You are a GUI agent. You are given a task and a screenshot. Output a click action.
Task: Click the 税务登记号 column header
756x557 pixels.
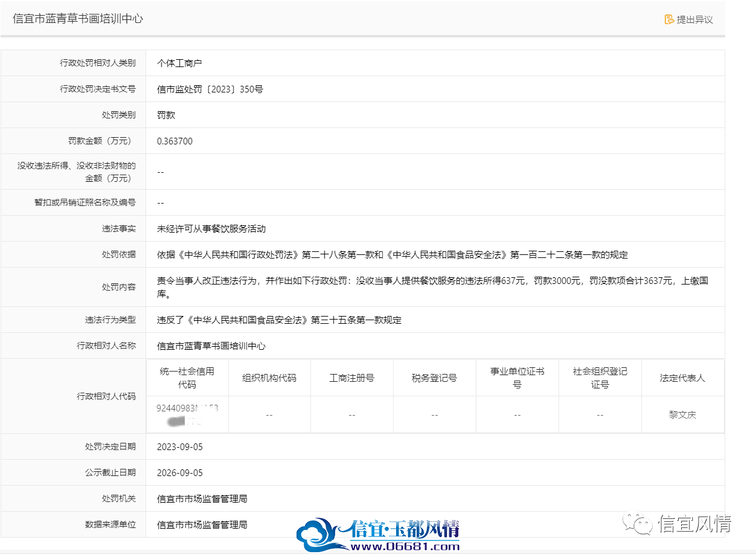point(434,378)
